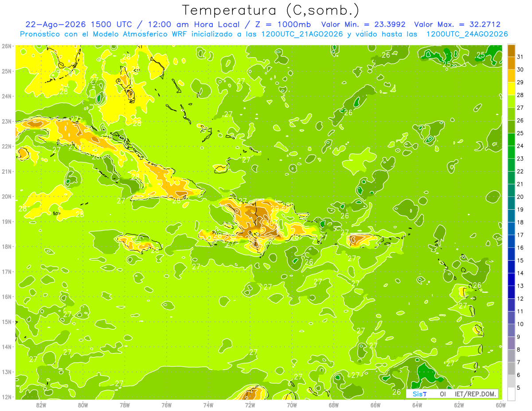Click the latitude axis label 26N
532x411 pixels.
point(6,46)
